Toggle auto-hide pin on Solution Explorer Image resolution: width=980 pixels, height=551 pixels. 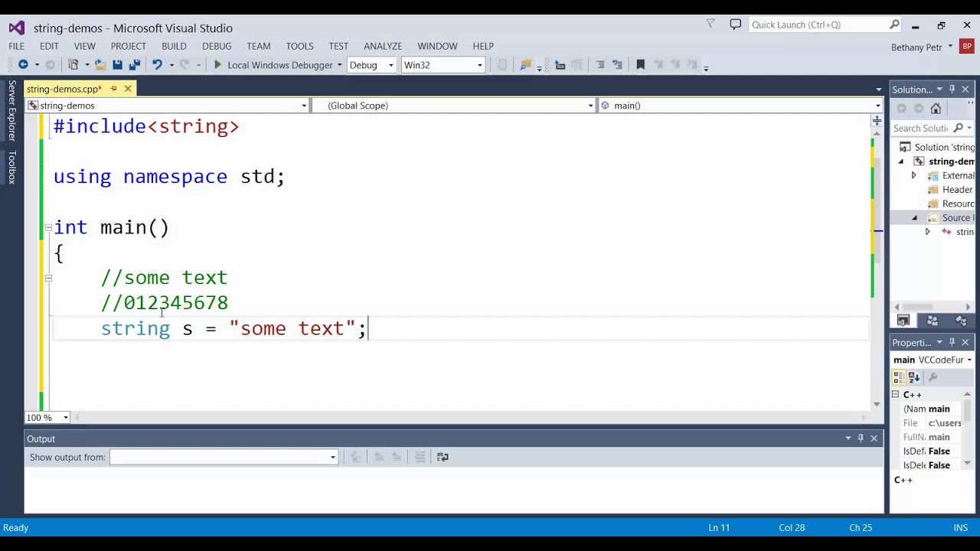[x=952, y=90]
